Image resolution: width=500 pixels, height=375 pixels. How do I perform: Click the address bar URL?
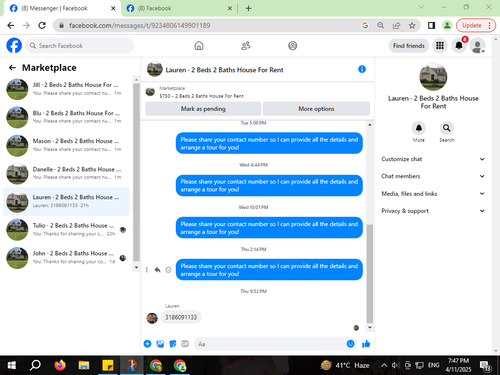pos(139,25)
